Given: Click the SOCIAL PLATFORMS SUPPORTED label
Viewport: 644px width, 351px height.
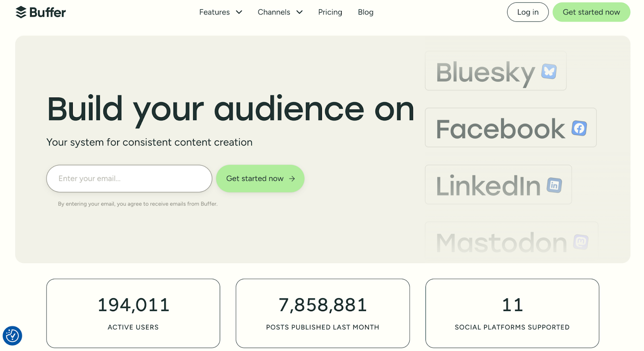Looking at the screenshot, I should [x=512, y=327].
